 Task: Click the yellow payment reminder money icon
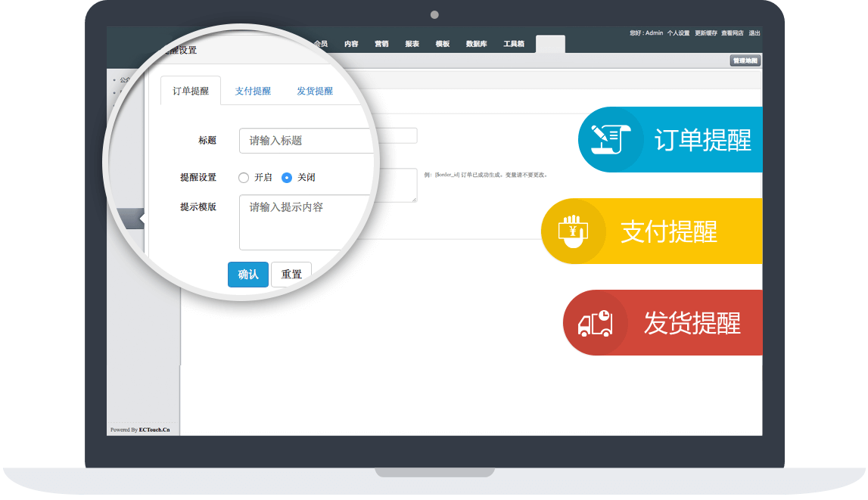pos(573,231)
